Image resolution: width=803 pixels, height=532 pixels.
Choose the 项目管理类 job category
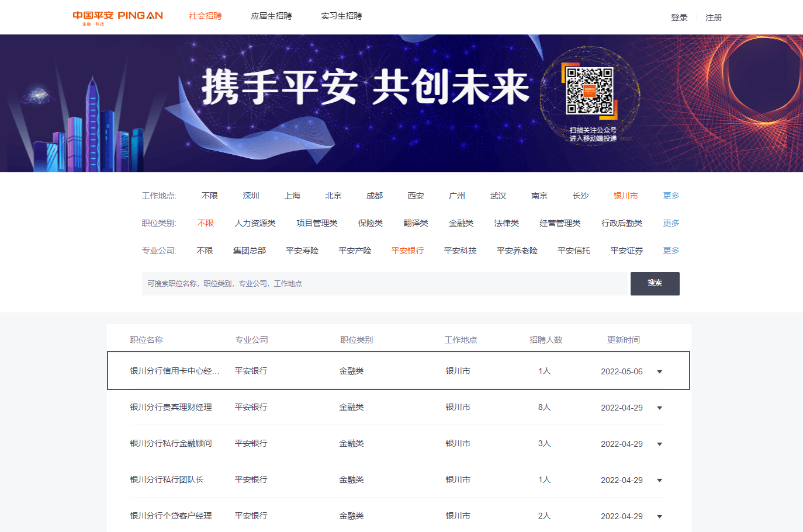point(317,223)
